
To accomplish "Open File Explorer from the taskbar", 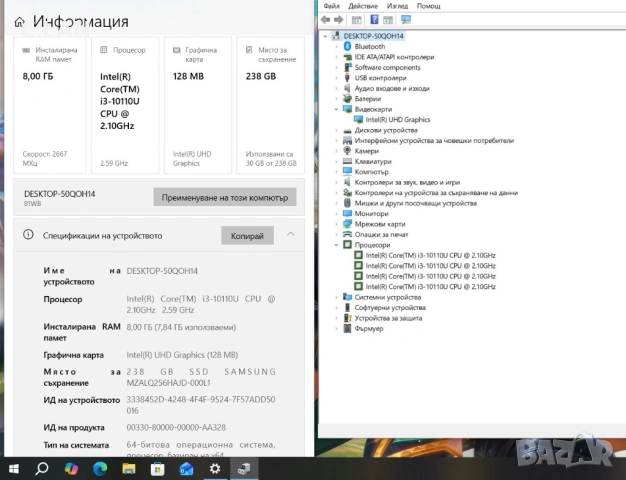I will coord(129,468).
